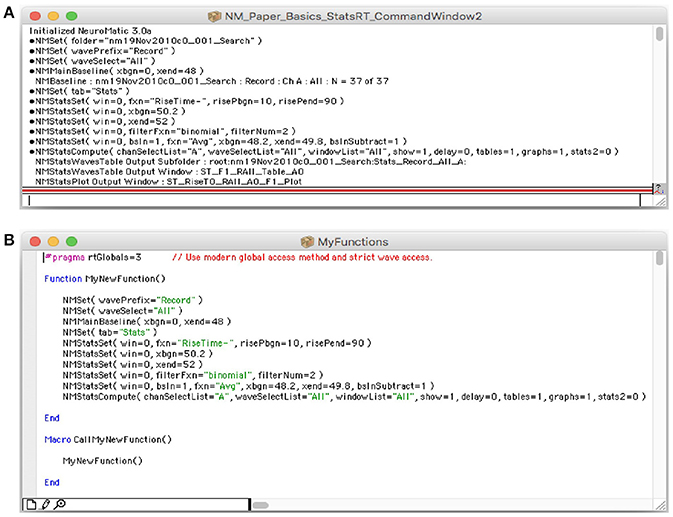Click the red history divider bar
673x517 pixels.
[x=337, y=189]
